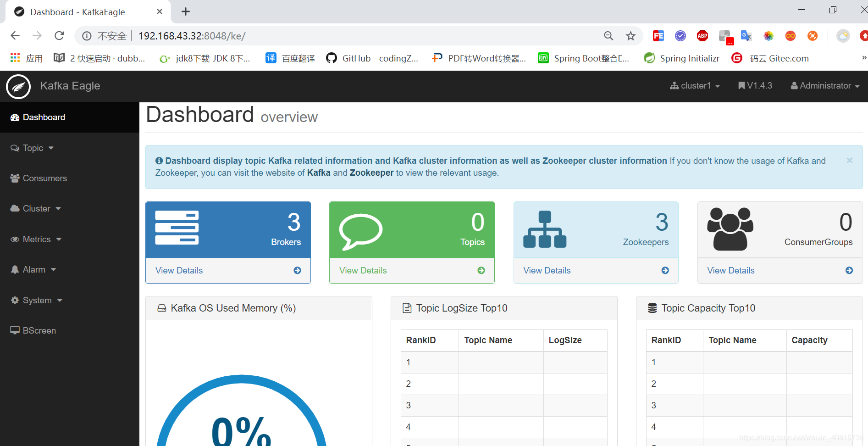Click the not-secure site info icon
The image size is (868, 446).
(87, 36)
